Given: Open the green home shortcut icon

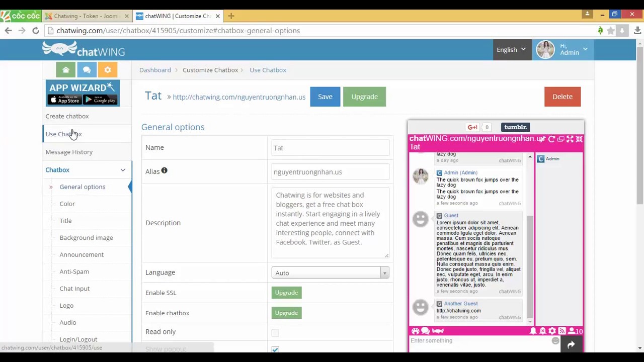Looking at the screenshot, I should click(66, 70).
